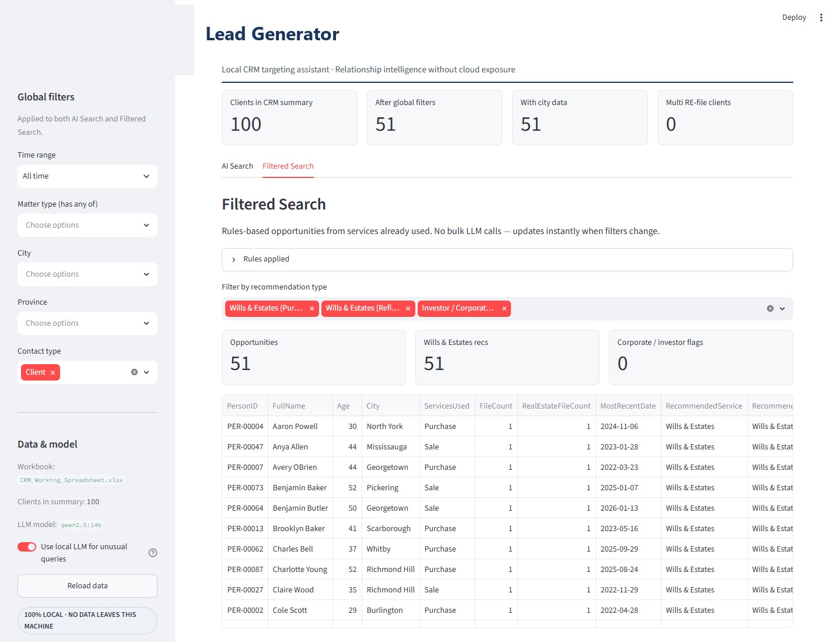Select the Avery OBrien cell
840x642 pixels.
300,467
